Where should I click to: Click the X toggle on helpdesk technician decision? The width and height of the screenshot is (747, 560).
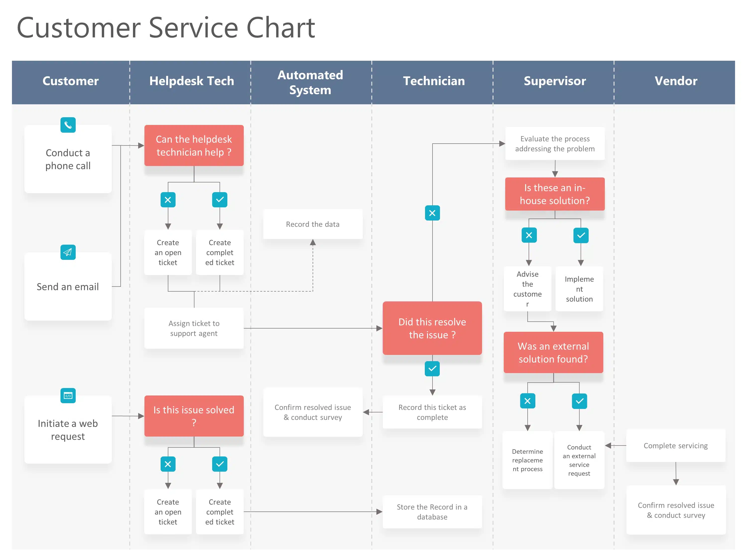[168, 200]
